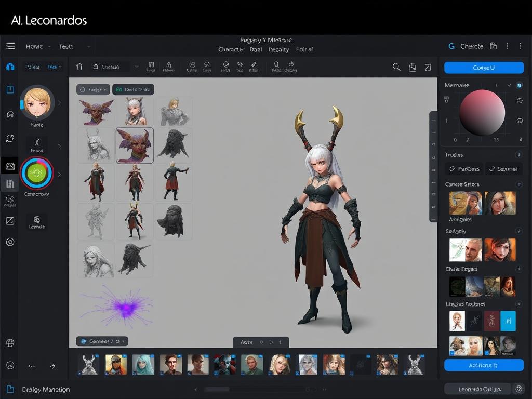Switch to the Character tab
This screenshot has height=399, width=532.
[231, 49]
